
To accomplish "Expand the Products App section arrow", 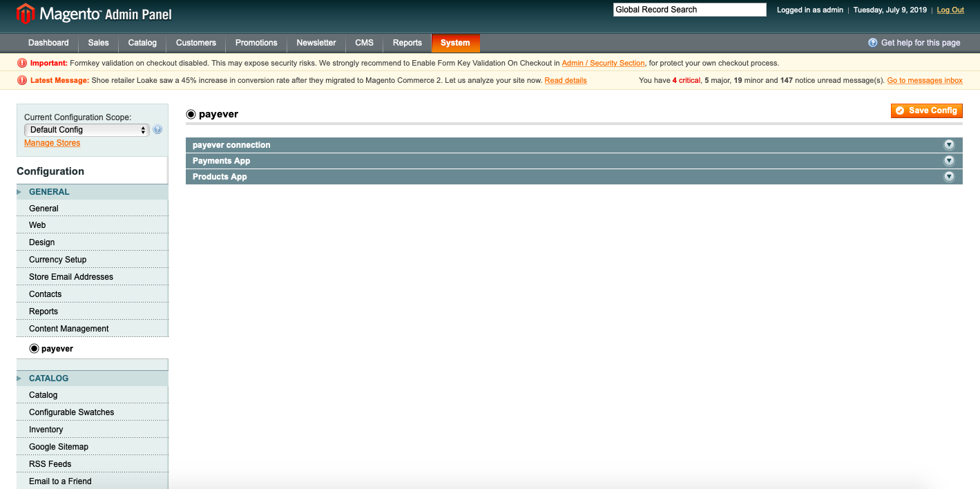I will pyautogui.click(x=949, y=177).
